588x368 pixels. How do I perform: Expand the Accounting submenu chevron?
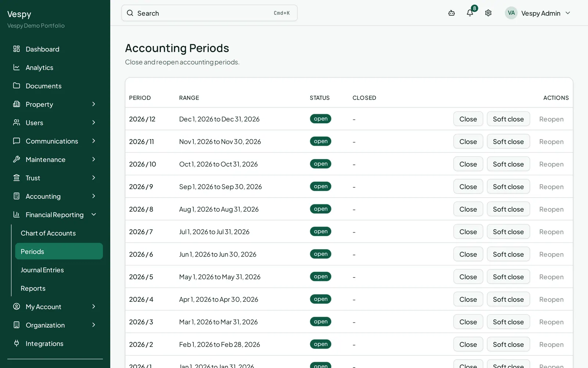(x=94, y=196)
